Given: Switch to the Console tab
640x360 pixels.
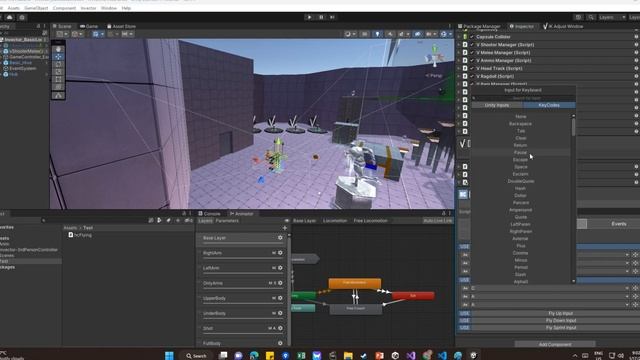Looking at the screenshot, I should coord(209,213).
